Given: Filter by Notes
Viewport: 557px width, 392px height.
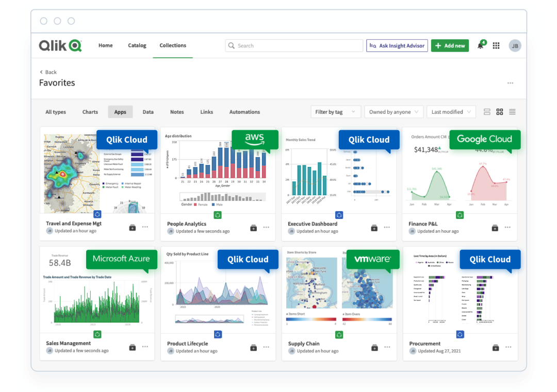Looking at the screenshot, I should [x=177, y=112].
